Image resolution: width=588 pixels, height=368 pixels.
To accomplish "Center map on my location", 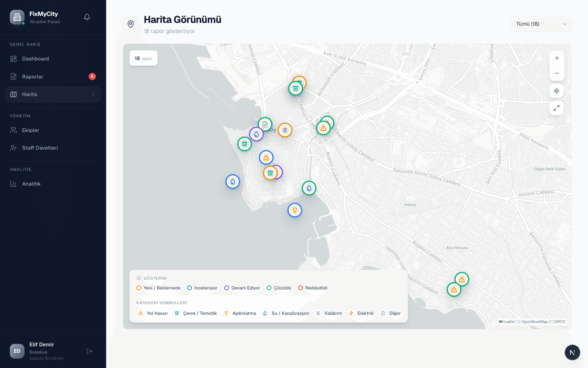I will [x=557, y=91].
